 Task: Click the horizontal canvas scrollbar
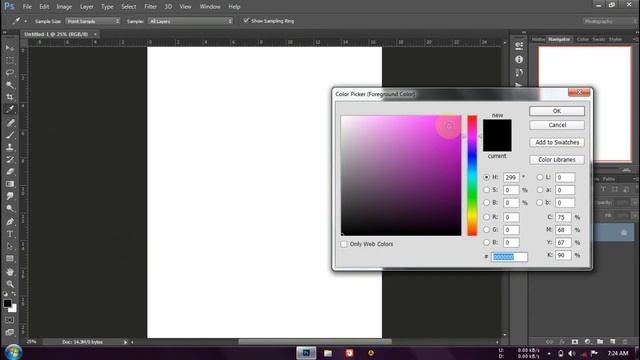(x=315, y=342)
